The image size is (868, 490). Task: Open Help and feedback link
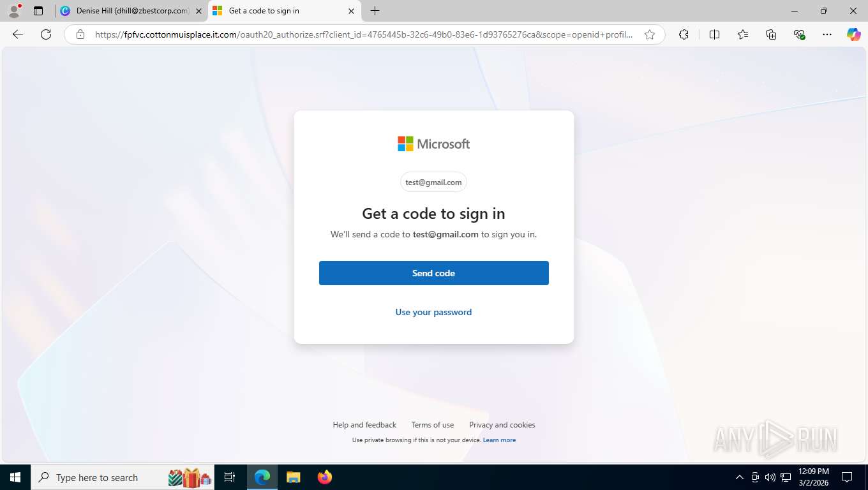click(x=364, y=425)
